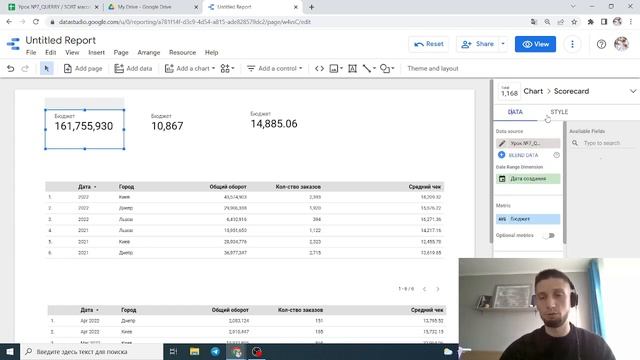
Task: Open a new browser tab
Action: (x=311, y=7)
